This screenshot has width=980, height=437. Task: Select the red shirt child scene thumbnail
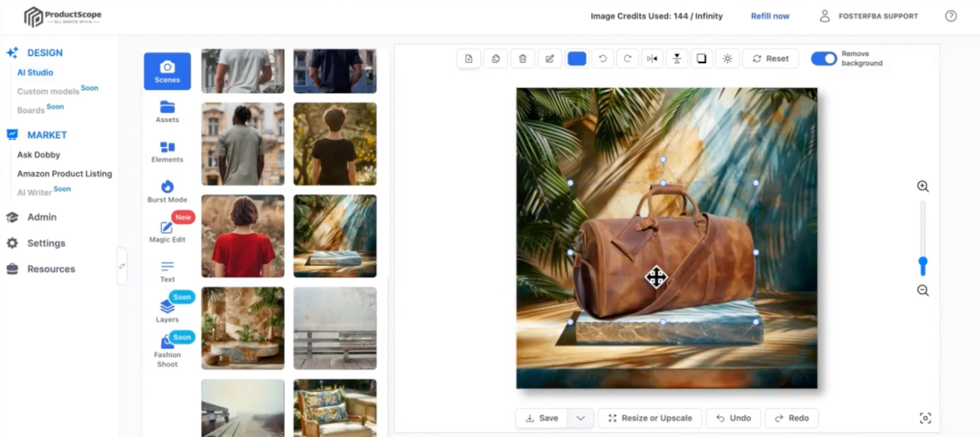coord(243,236)
